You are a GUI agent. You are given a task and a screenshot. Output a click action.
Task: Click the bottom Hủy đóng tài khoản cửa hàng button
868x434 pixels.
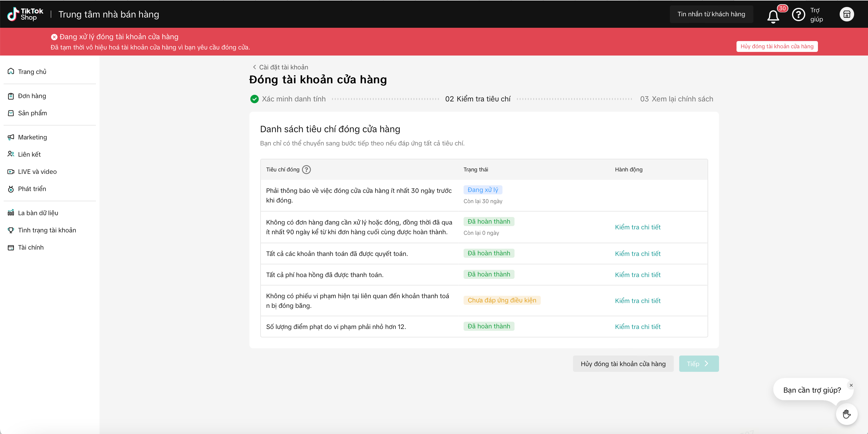pyautogui.click(x=623, y=363)
